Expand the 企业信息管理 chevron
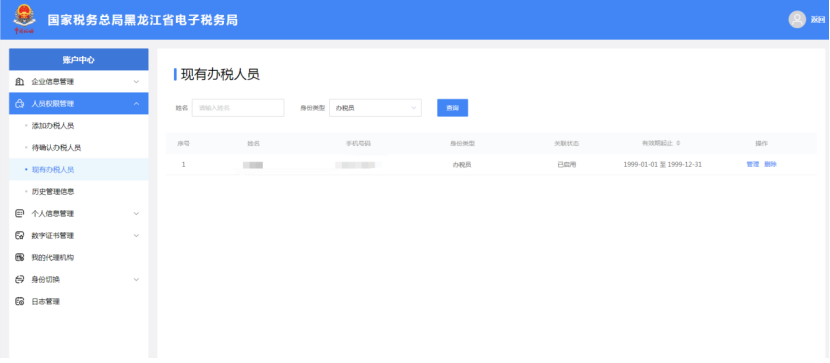Screen dimensions: 830x363 136,82
